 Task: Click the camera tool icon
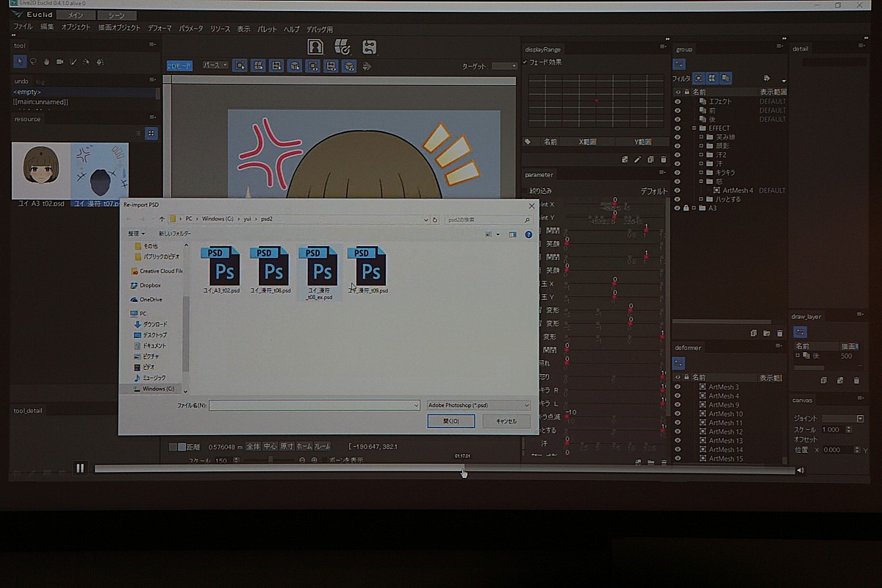coord(60,62)
